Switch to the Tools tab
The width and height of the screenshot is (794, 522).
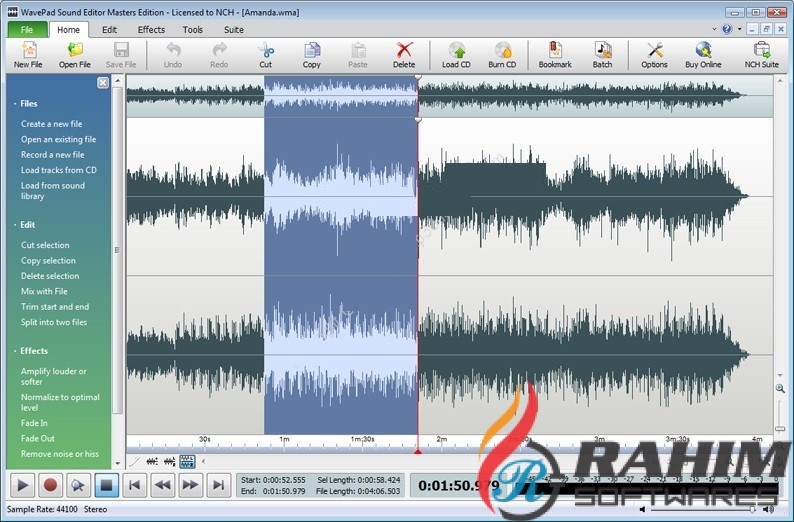tap(193, 30)
